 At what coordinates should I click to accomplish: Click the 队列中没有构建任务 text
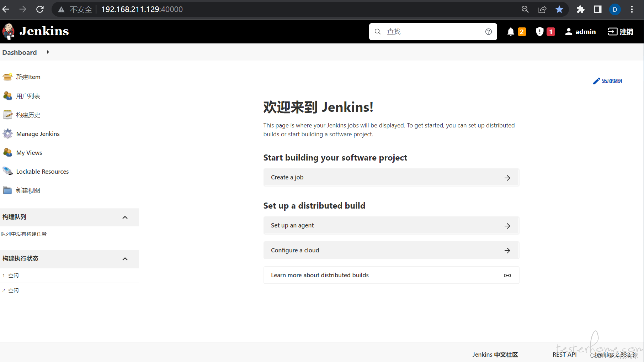[24, 234]
